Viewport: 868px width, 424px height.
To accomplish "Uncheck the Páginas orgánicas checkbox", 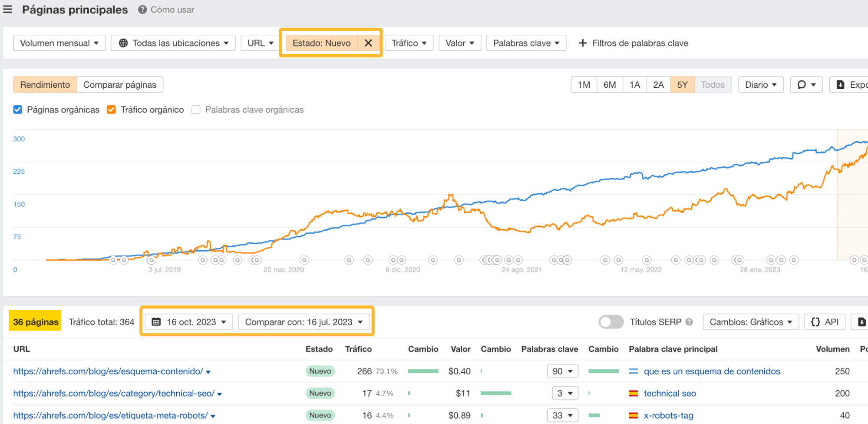I will pos(17,109).
